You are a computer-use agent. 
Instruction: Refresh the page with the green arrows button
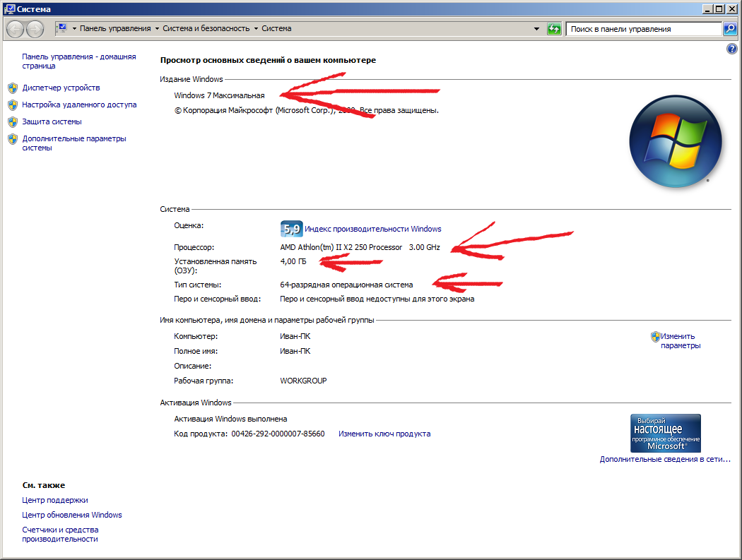click(554, 29)
